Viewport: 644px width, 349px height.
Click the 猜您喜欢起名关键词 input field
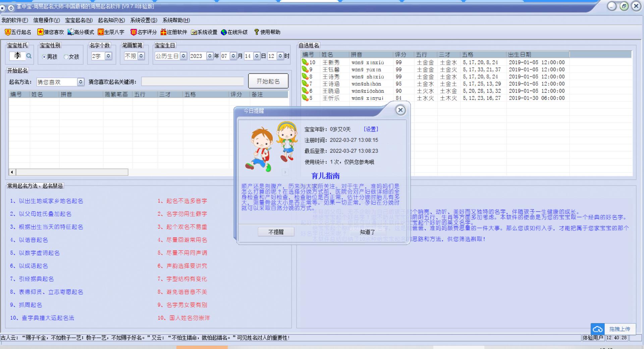(192, 82)
